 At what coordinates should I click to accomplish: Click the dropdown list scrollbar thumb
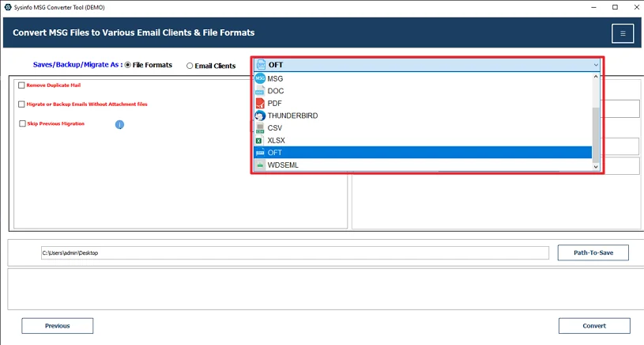596,135
